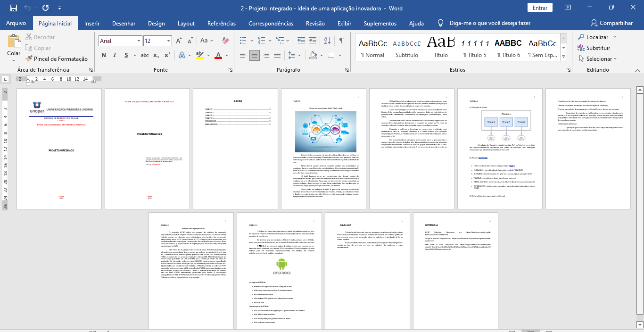
Task: Open the Parágrafo dialog launcher
Action: point(347,70)
